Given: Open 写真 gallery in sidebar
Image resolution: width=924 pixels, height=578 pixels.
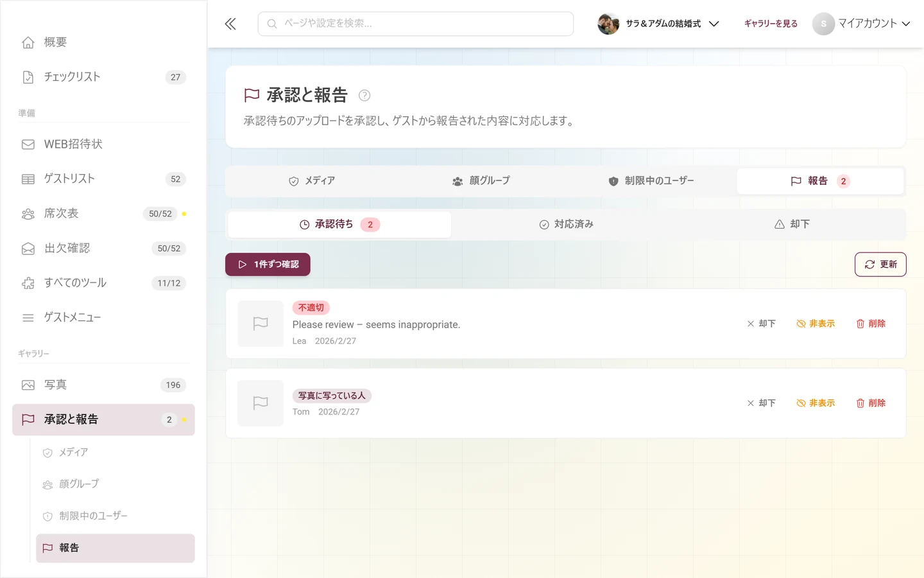Looking at the screenshot, I should 103,385.
